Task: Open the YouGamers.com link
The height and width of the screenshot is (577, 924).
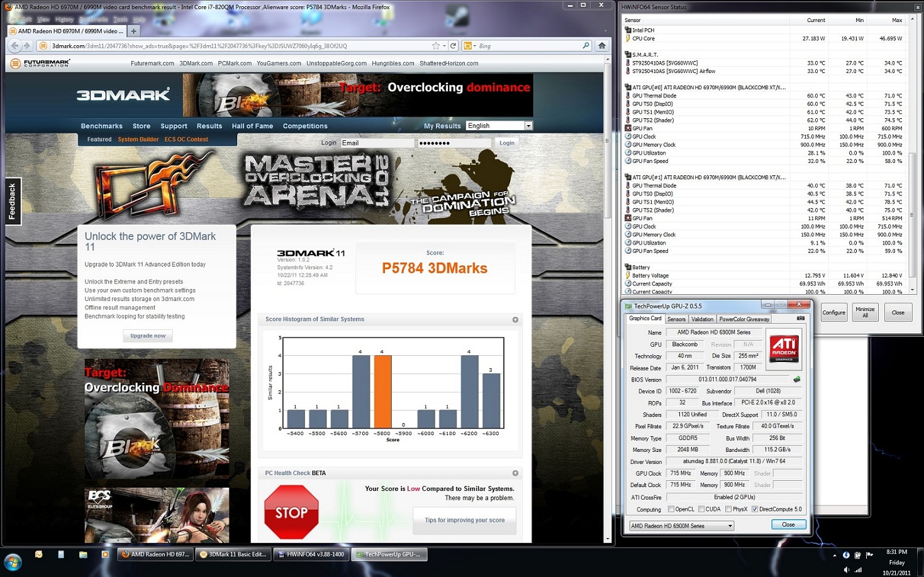Action: point(279,63)
